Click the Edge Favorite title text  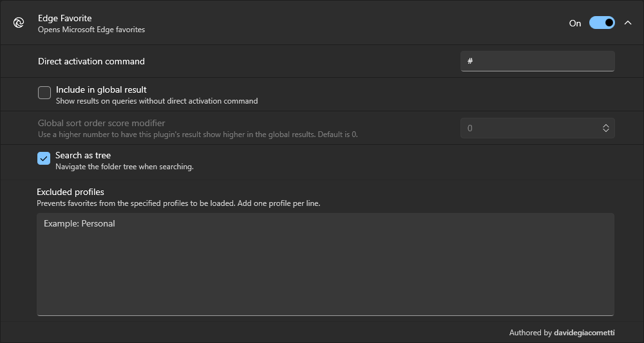point(65,18)
